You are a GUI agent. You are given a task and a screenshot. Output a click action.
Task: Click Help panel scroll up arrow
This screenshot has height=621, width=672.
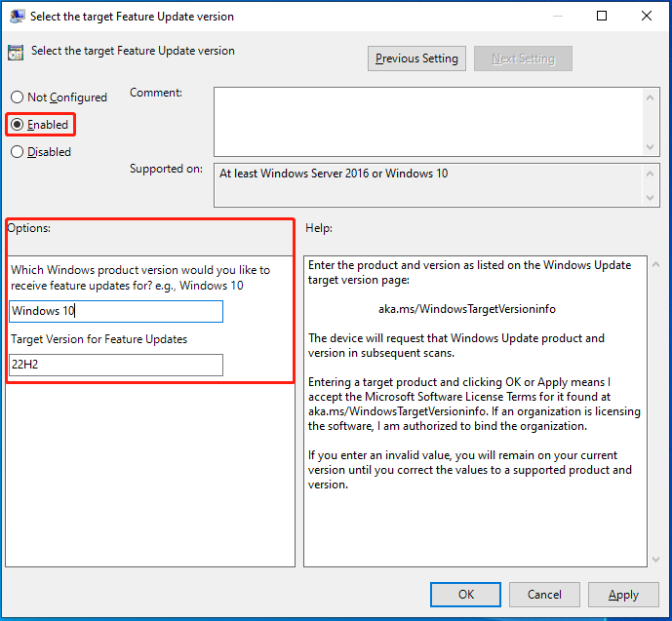click(x=655, y=264)
